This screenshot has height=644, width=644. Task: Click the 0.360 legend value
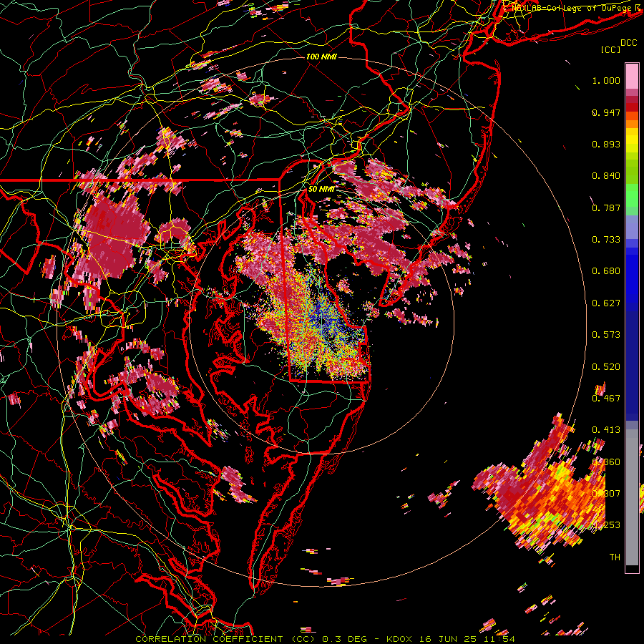coord(606,462)
